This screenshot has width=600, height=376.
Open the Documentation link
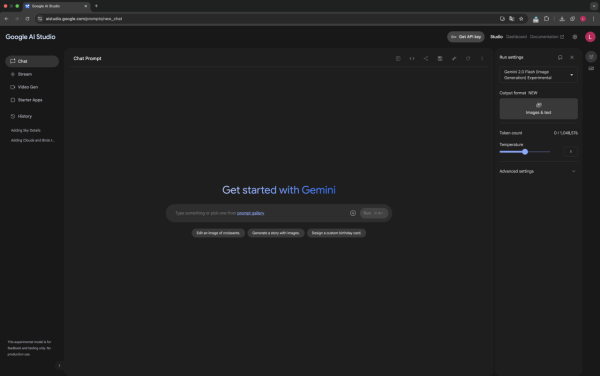coord(547,37)
